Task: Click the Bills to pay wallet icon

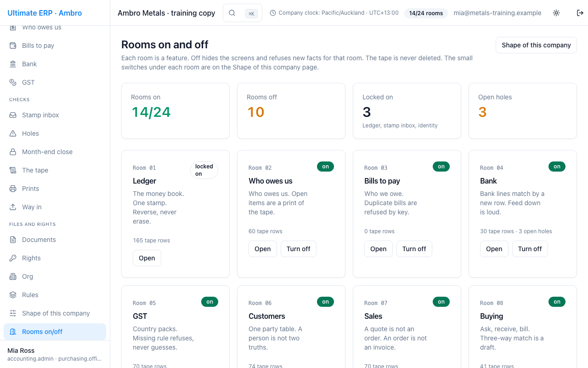Action: 13,46
